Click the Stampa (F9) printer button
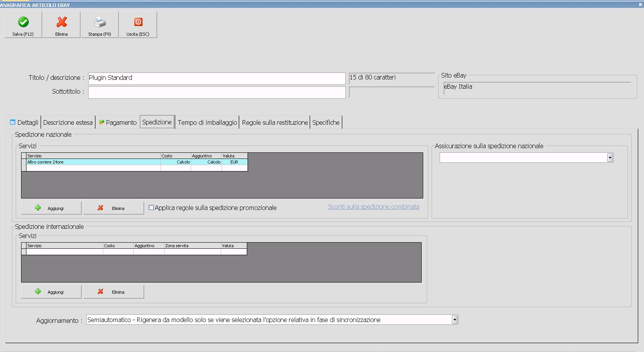 [100, 25]
